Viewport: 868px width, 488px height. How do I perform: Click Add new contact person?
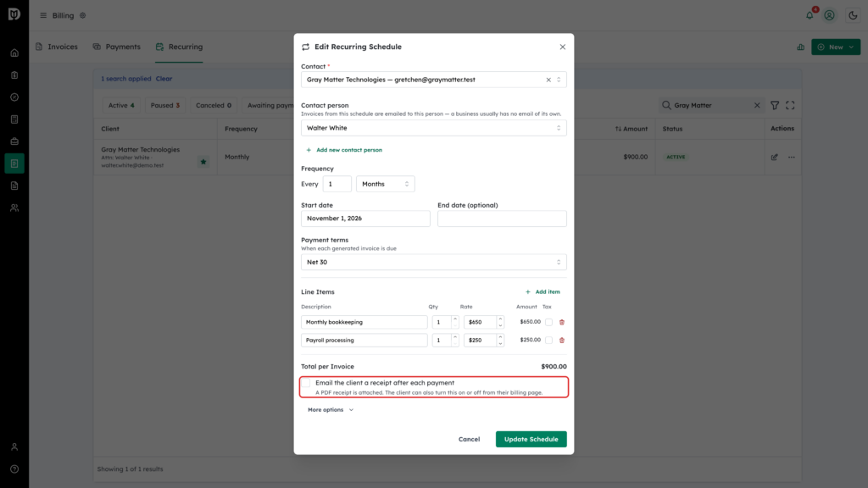pyautogui.click(x=344, y=150)
